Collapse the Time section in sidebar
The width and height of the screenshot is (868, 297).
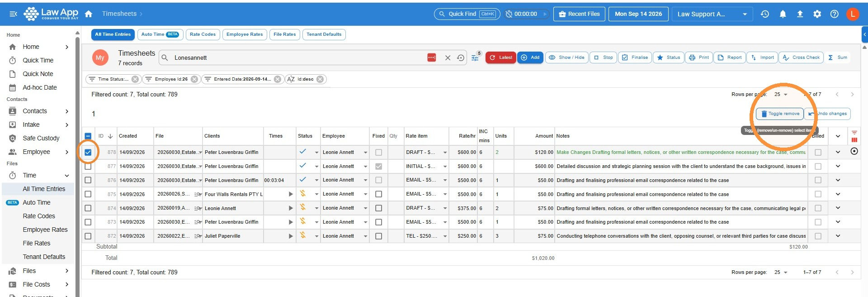[x=67, y=176]
